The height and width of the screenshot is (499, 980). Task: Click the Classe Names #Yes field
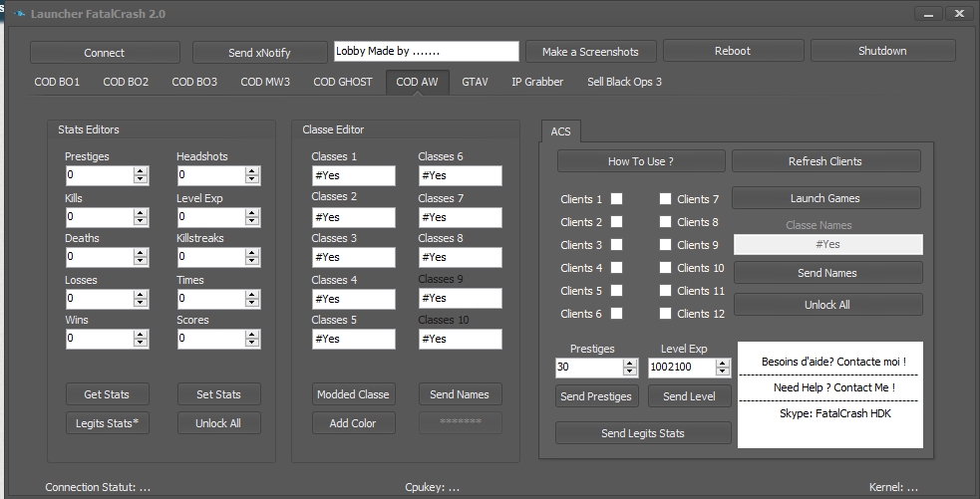pyautogui.click(x=828, y=244)
